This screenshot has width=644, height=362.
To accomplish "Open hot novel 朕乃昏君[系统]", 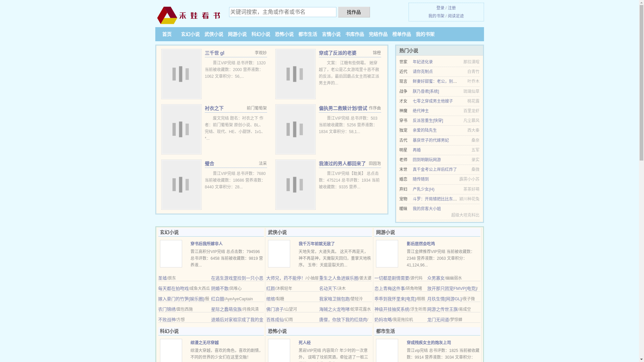I will [x=426, y=91].
